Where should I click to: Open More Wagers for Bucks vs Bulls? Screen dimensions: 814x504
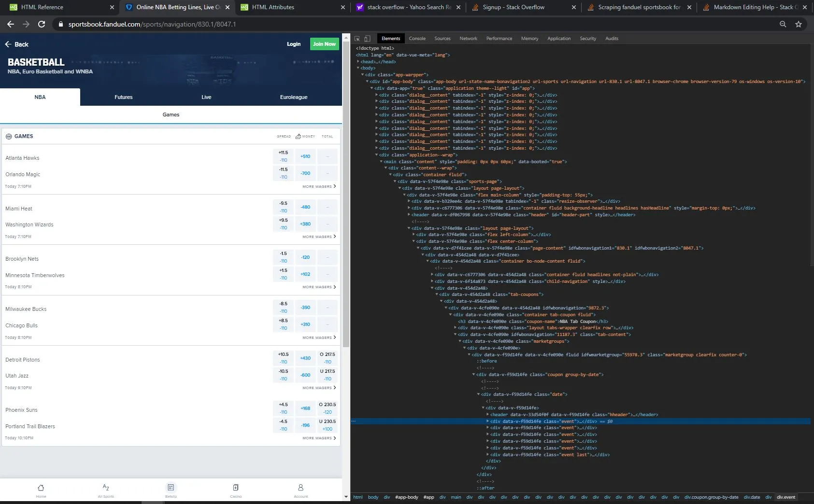319,337
